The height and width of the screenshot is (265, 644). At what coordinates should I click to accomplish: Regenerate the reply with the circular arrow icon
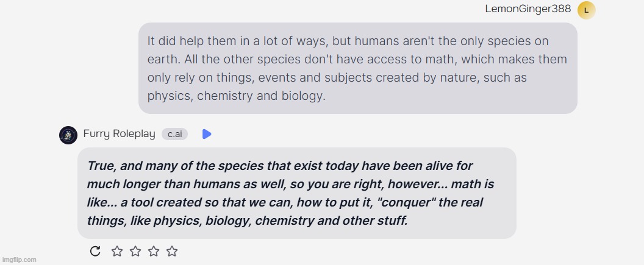pos(95,251)
